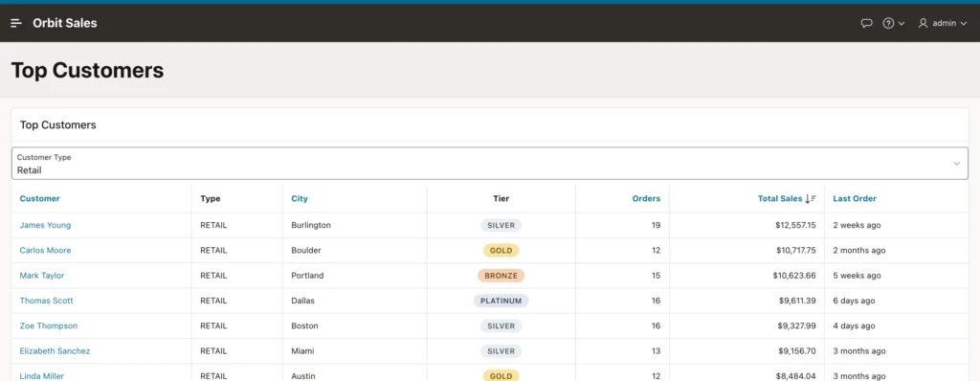Click the Miami city cell
980x381 pixels.
click(302, 351)
